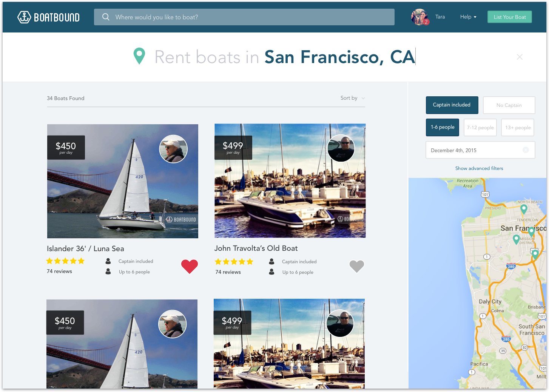
Task: Click the Pacifica label on the map
Action: (x=479, y=364)
